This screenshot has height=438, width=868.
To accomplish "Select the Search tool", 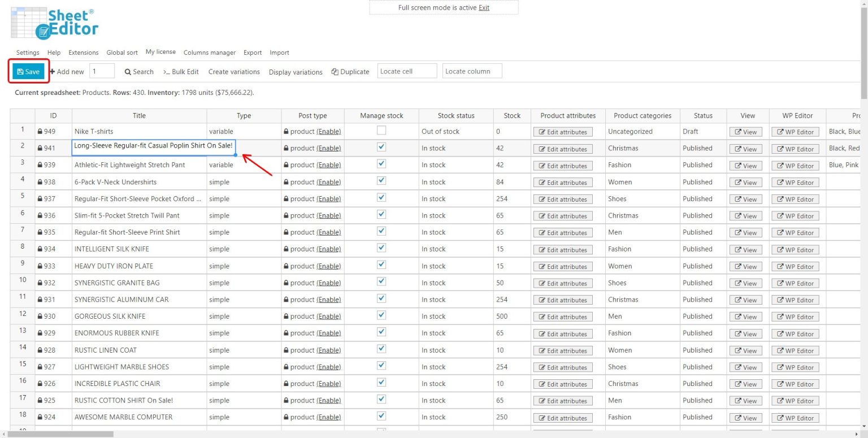I will tap(138, 72).
